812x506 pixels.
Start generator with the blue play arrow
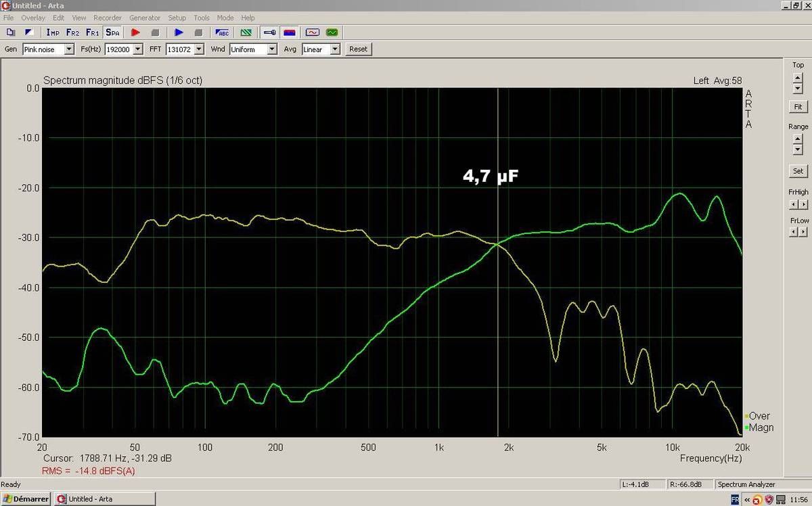pos(179,32)
